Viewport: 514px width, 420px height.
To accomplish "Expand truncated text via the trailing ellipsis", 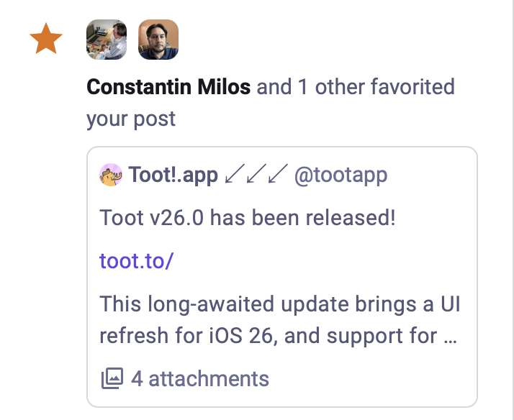I will click(x=451, y=337).
